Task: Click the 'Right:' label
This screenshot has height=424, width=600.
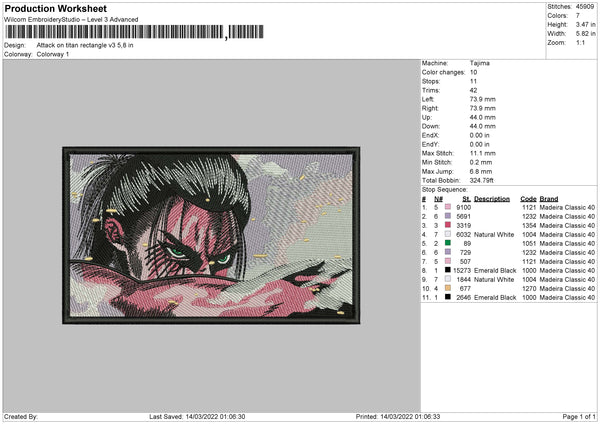Action: [430, 108]
